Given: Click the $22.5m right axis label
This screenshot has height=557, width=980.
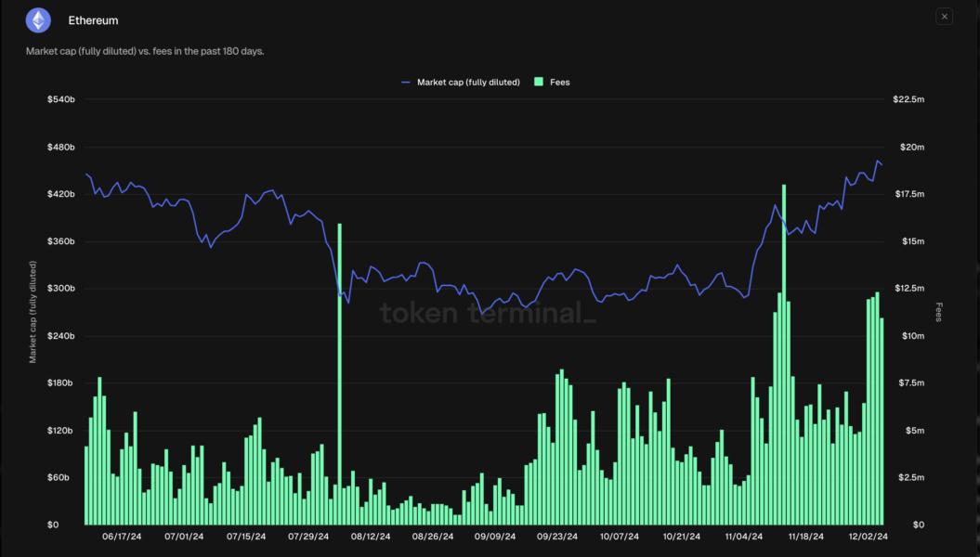Looking at the screenshot, I should click(908, 99).
